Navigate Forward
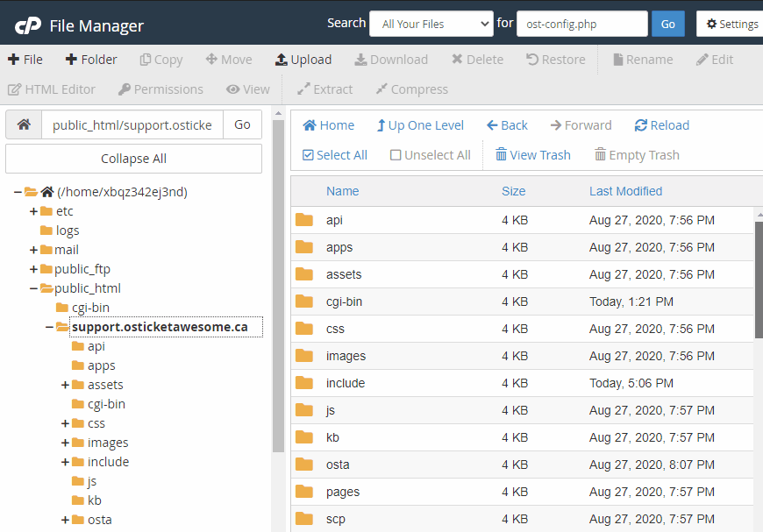The height and width of the screenshot is (532, 763). point(581,125)
